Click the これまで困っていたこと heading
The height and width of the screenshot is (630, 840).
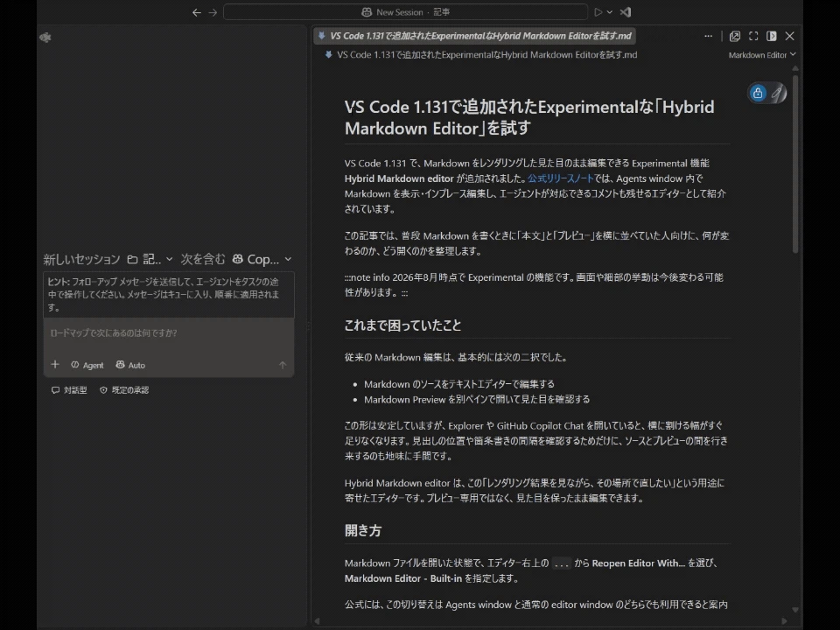402,325
